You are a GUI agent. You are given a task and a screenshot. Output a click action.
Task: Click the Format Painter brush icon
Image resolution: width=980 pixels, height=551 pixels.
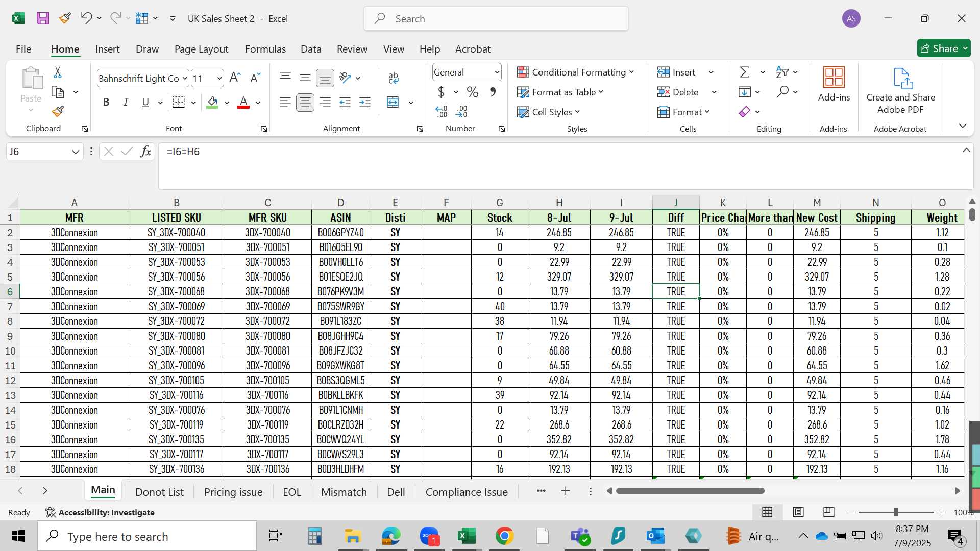pos(58,111)
